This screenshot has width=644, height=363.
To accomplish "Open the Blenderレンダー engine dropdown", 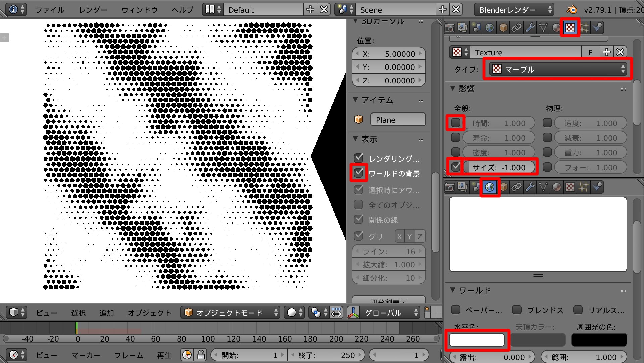I will point(514,10).
